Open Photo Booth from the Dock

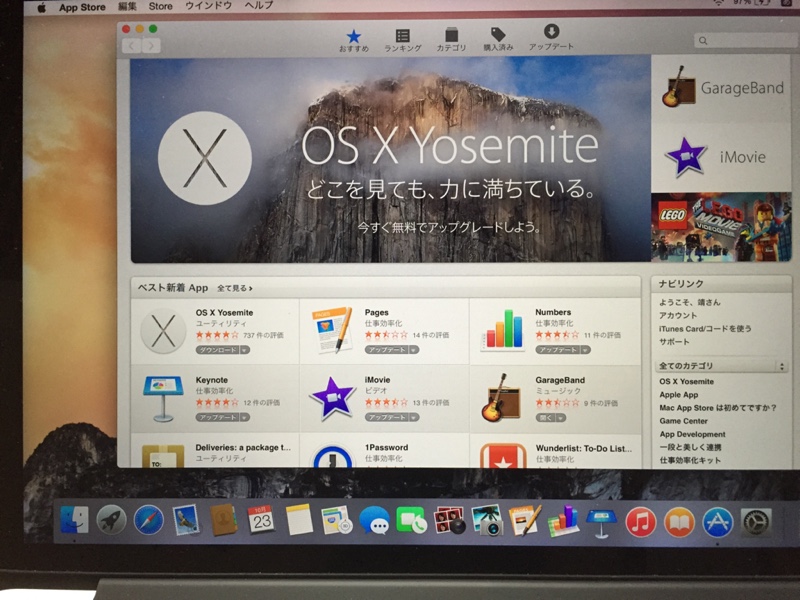(449, 520)
